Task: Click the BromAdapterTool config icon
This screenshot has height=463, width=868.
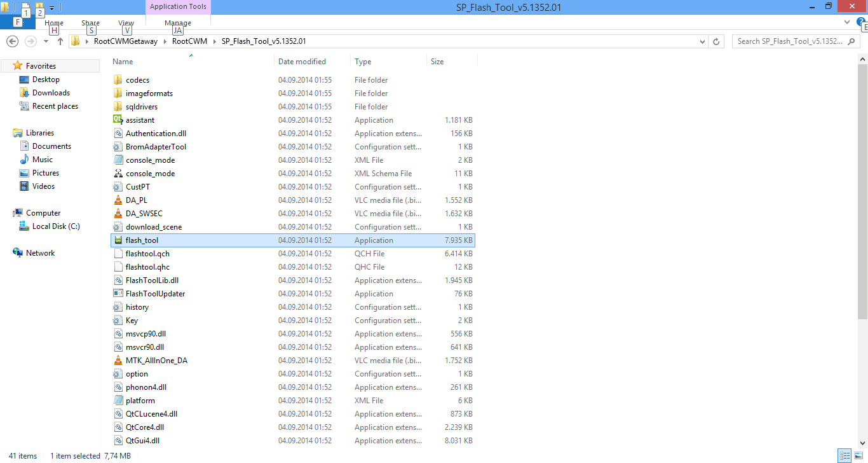Action: [118, 147]
